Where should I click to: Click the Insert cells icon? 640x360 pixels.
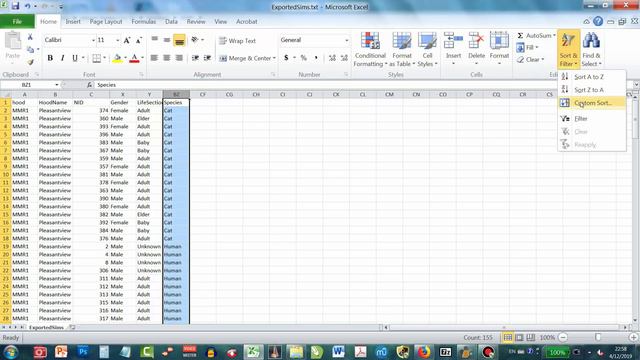click(453, 41)
